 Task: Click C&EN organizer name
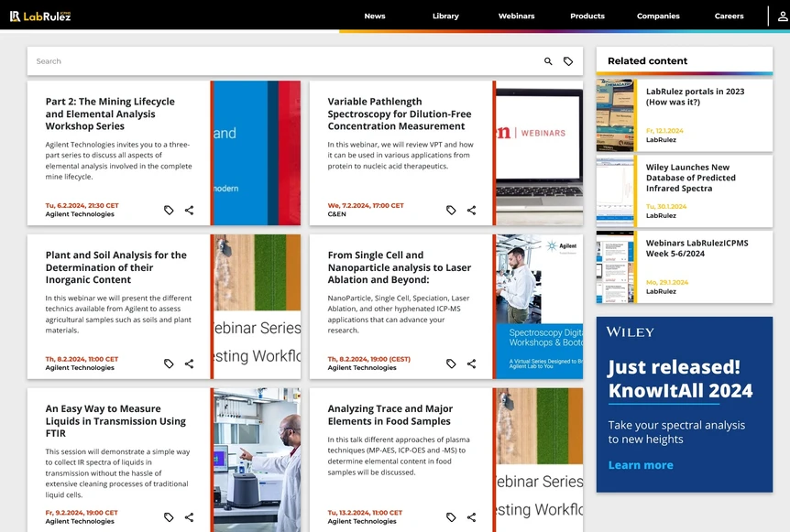coord(336,214)
